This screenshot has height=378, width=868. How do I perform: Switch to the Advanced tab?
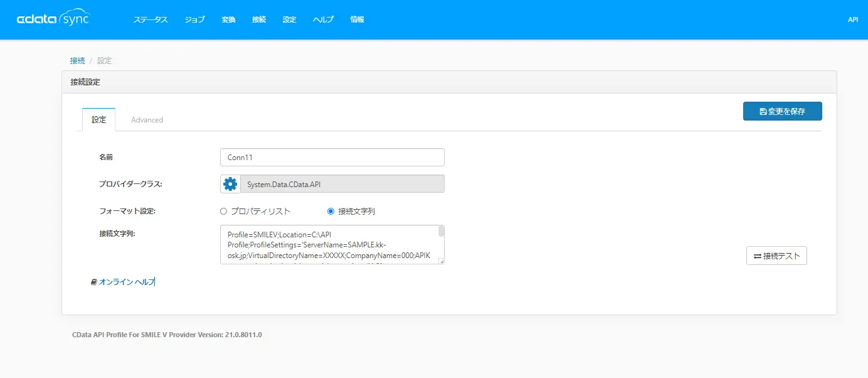click(147, 120)
